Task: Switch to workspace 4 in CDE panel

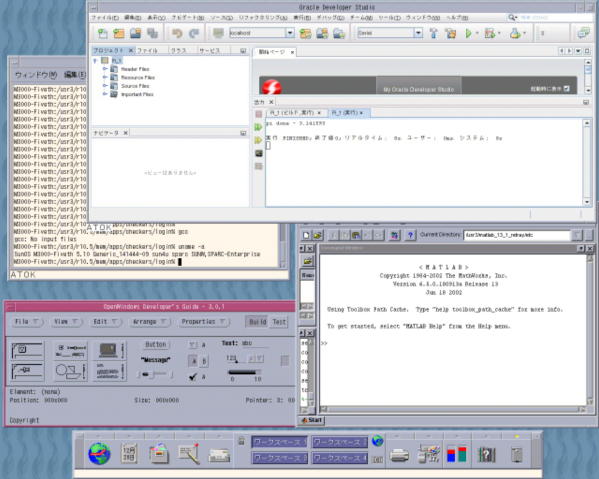Action: pyautogui.click(x=340, y=458)
